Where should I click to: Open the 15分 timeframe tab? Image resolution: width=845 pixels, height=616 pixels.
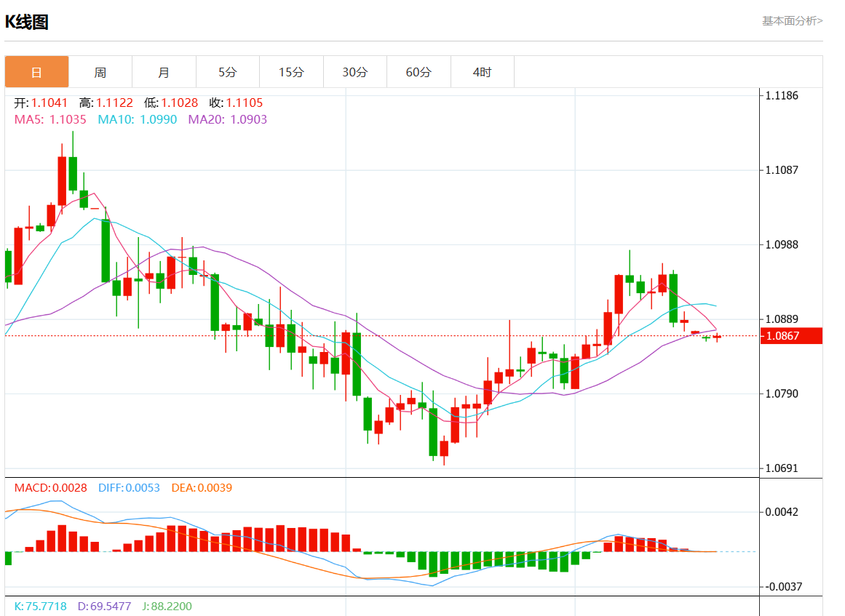point(291,71)
